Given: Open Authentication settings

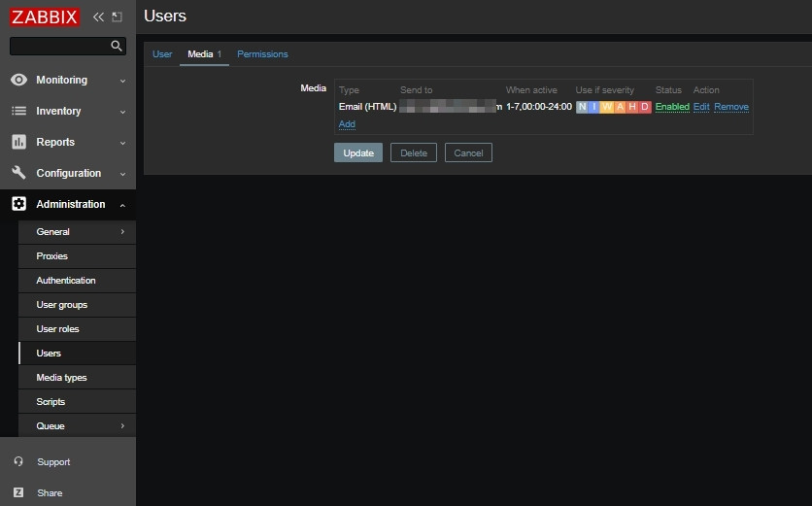Looking at the screenshot, I should tap(77, 280).
